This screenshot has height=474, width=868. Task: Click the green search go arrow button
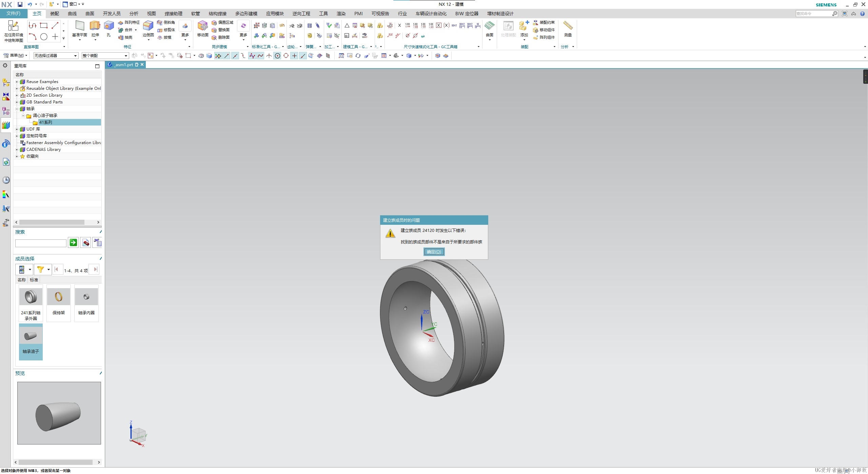pos(73,242)
